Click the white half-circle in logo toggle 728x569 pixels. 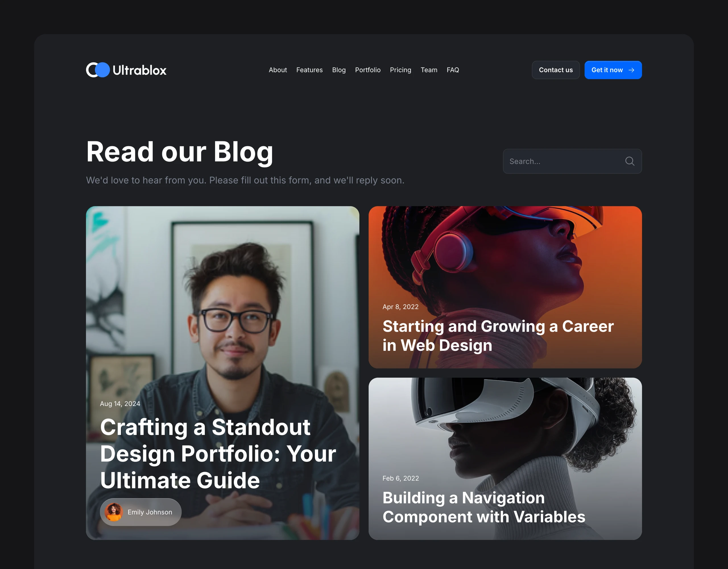[x=90, y=70]
